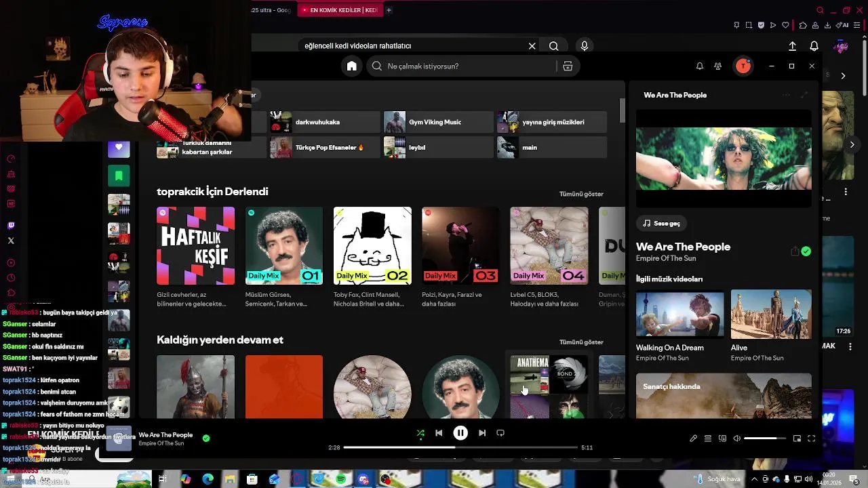Seek in the song progress bar
Screen dimensions: 868x488
[x=460, y=447]
